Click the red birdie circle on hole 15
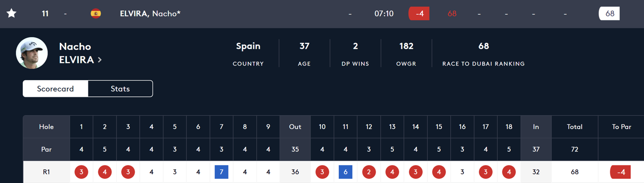This screenshot has height=183, width=644. pos(439,172)
